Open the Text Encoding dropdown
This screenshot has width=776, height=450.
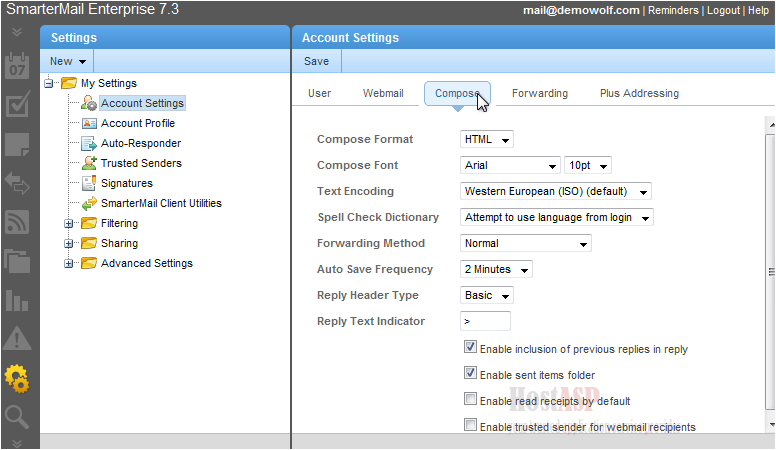555,191
